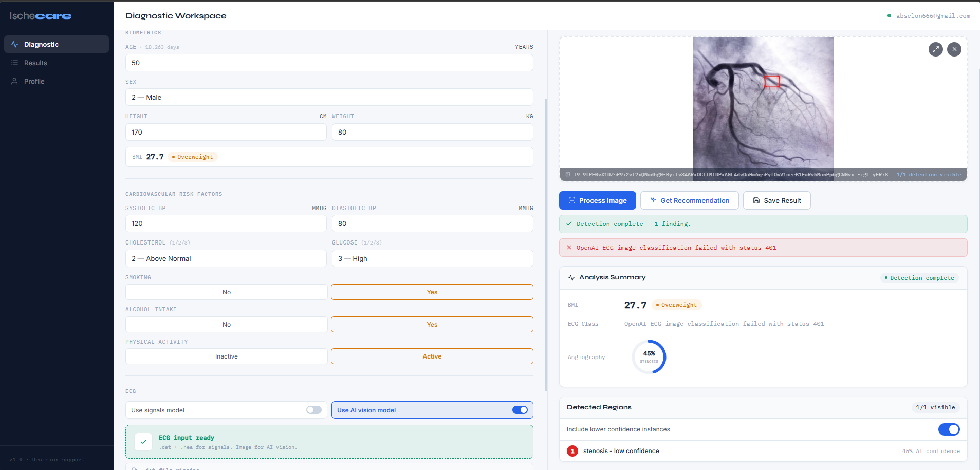This screenshot has height=470, width=980.
Task: Click the red X error icon
Action: click(x=569, y=248)
